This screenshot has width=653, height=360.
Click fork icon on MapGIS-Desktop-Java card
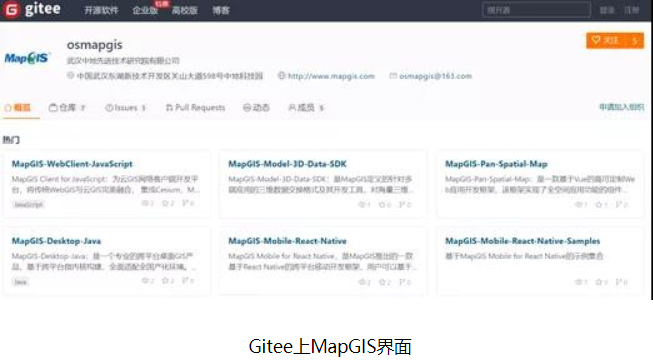click(x=185, y=280)
